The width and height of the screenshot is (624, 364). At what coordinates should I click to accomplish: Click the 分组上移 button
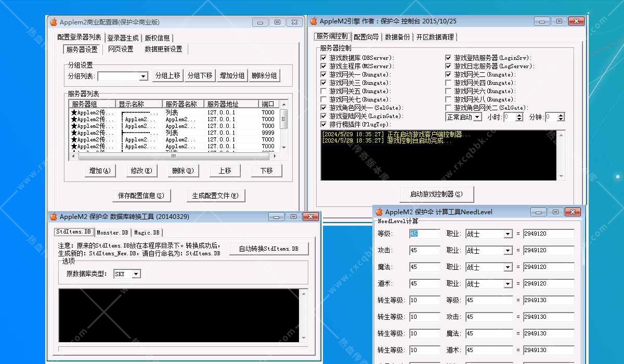pos(168,75)
